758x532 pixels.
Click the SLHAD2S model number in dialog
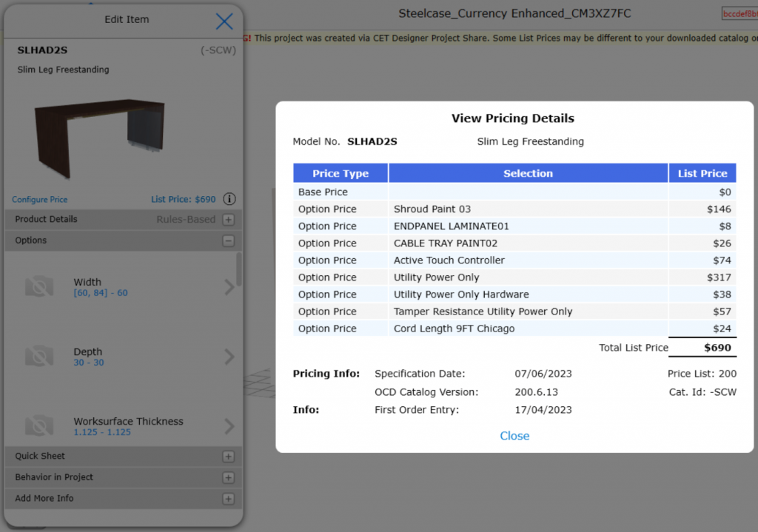372,141
